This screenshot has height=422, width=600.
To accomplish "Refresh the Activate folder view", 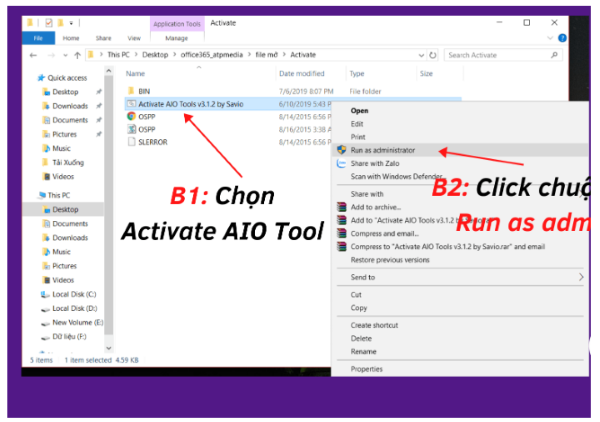I will coord(433,55).
